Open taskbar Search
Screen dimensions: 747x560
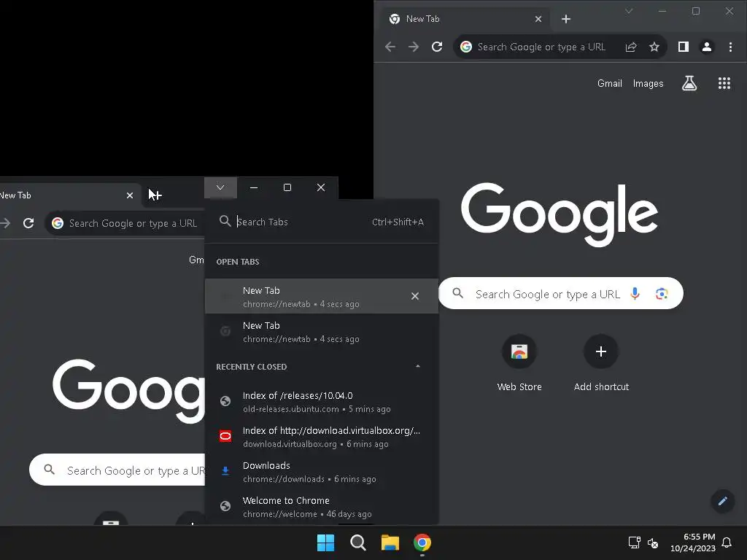pos(357,542)
